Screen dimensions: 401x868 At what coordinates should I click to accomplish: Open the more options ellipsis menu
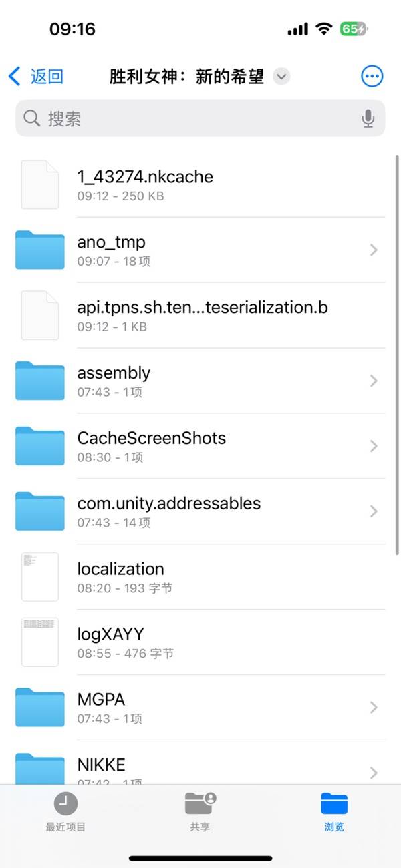(x=372, y=76)
